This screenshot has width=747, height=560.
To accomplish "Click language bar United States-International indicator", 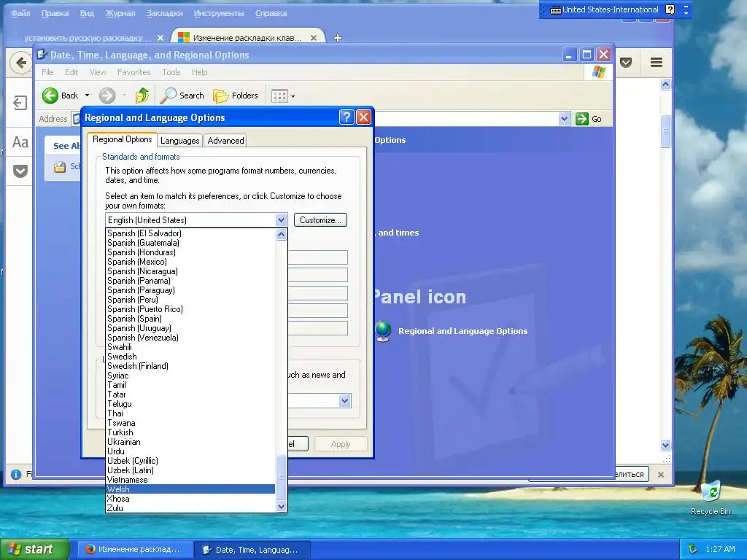I will [x=604, y=9].
